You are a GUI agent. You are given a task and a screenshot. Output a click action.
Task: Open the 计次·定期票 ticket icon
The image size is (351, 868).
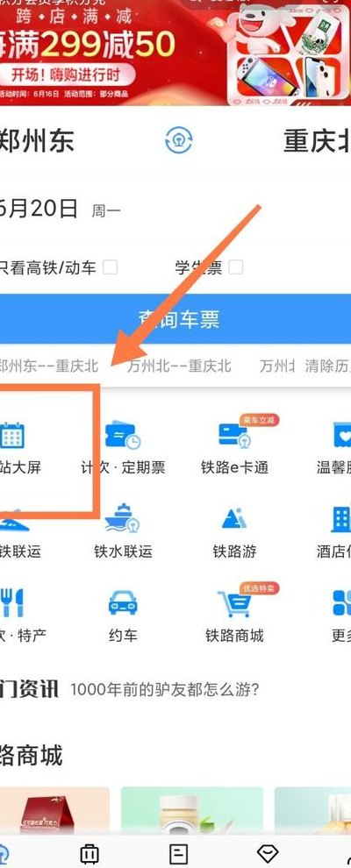click(x=122, y=436)
